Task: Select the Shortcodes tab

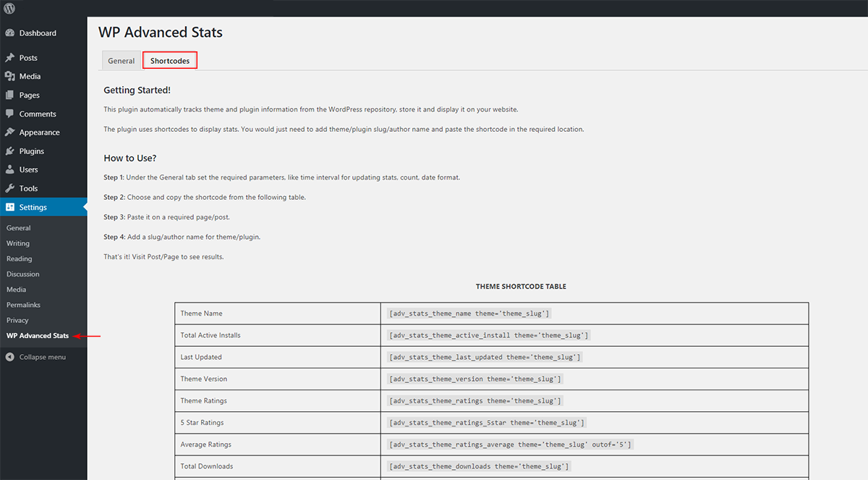Action: [170, 61]
